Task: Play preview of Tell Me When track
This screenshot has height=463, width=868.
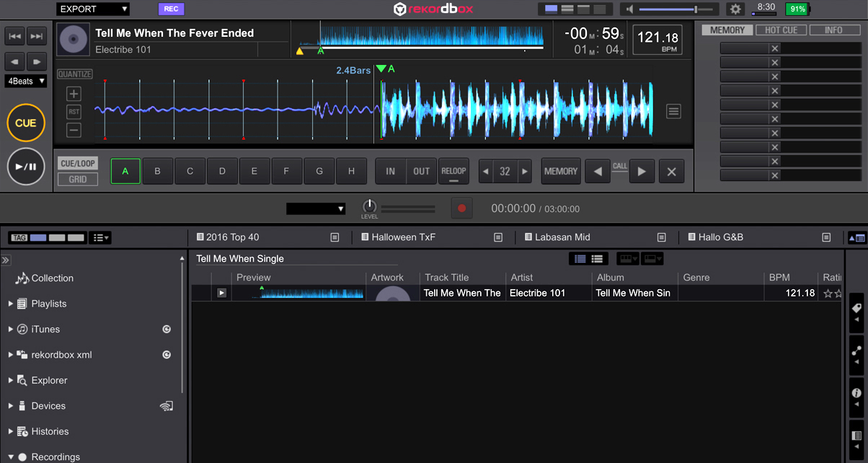Action: coord(221,293)
